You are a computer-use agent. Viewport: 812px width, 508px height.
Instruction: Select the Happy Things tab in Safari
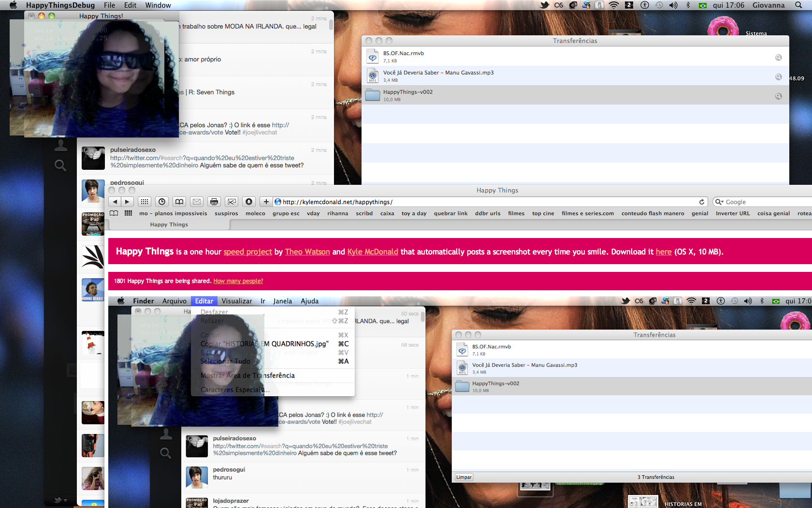tap(169, 224)
